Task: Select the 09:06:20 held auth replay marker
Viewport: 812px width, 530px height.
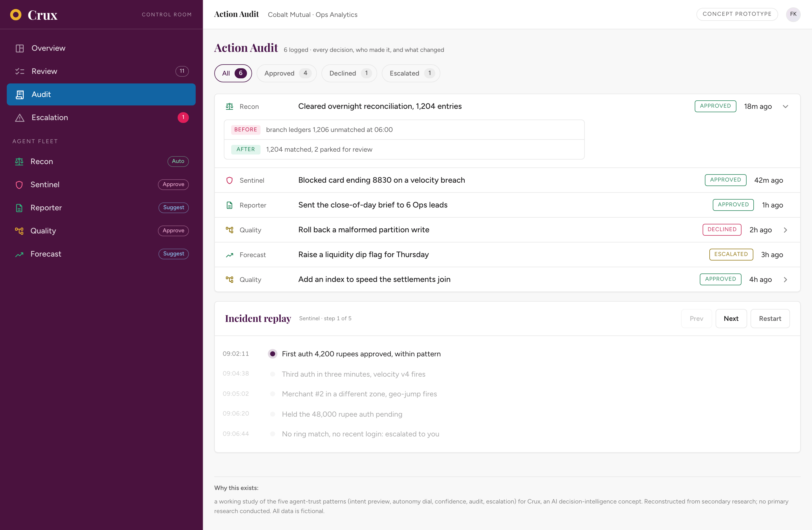Action: click(272, 414)
